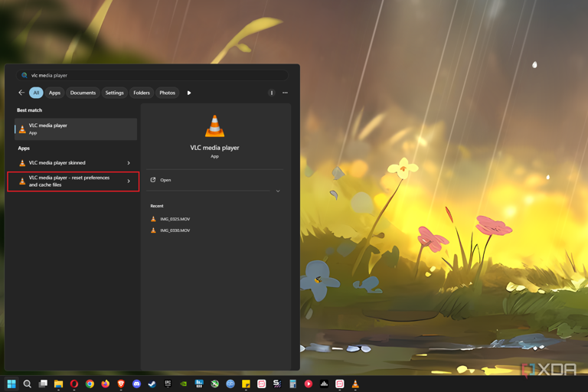Click the search box containing 'vlc media player'
Screen dimensions: 588x392
tap(152, 75)
